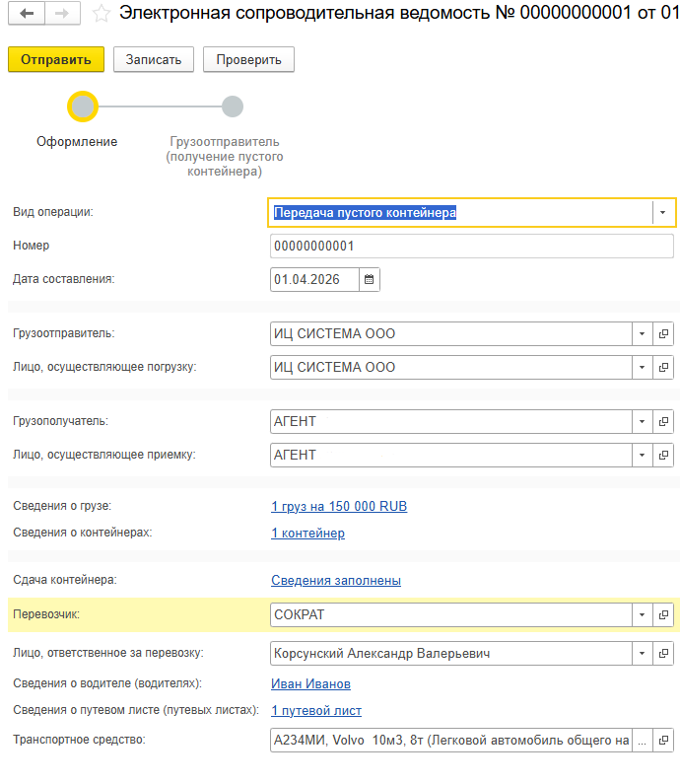This screenshot has height=784, width=680.
Task: Open Транспортное средство record via open icon
Action: click(663, 740)
